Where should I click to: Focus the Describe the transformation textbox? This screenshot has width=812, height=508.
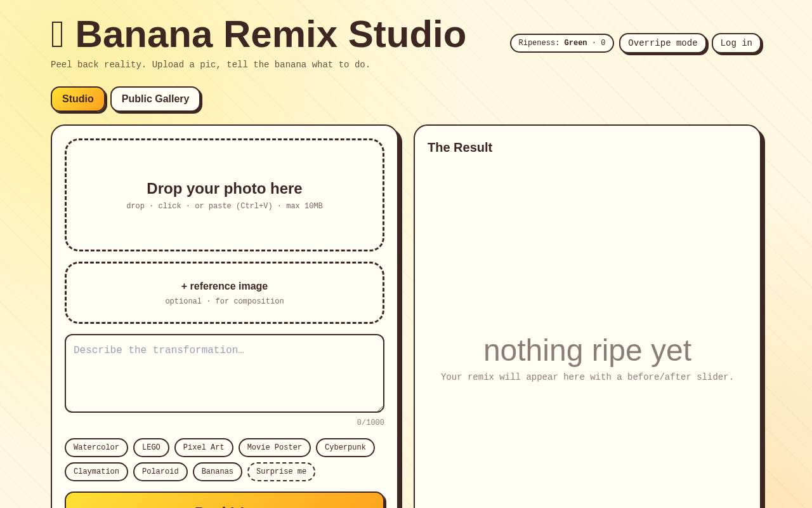pyautogui.click(x=225, y=373)
